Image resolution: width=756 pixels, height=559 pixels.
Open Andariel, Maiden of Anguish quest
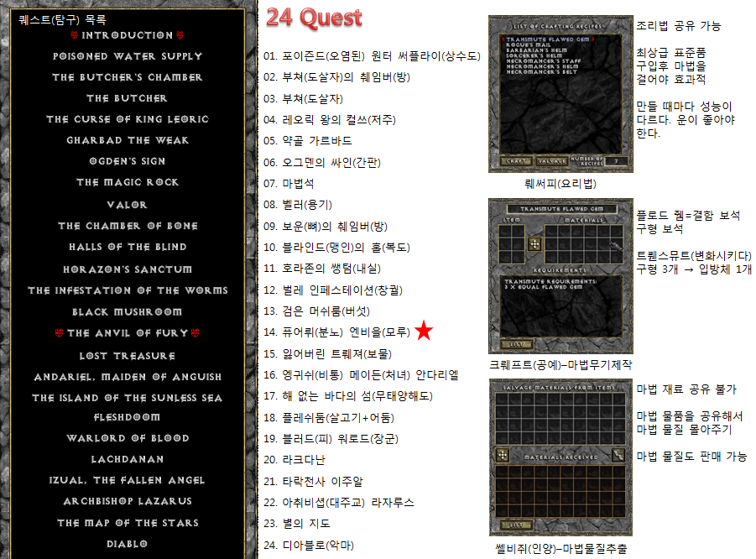point(128,377)
